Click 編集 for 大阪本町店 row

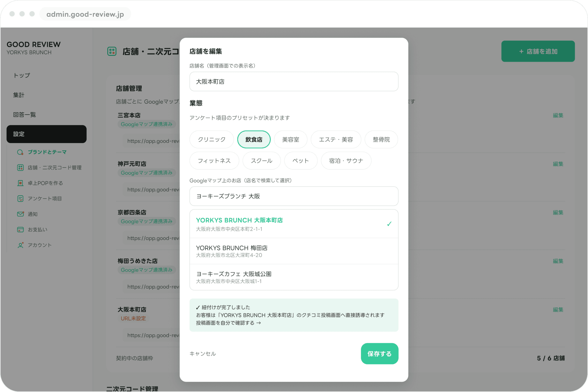[x=558, y=310]
